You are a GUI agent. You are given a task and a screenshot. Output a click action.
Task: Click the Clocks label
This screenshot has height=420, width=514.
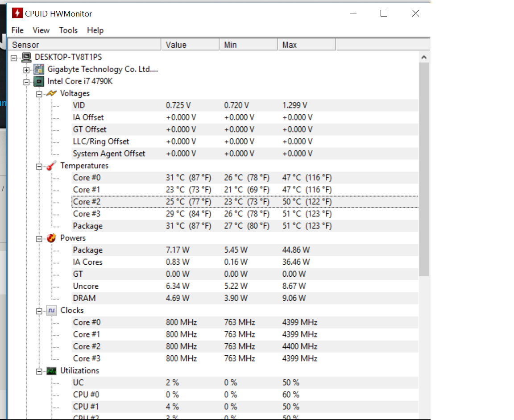pyautogui.click(x=72, y=310)
